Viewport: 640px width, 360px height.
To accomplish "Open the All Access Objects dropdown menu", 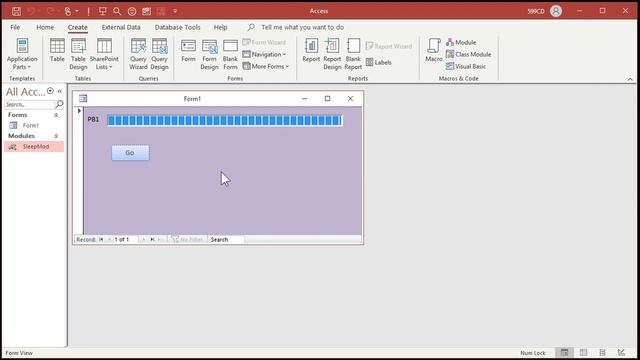I will [x=50, y=91].
